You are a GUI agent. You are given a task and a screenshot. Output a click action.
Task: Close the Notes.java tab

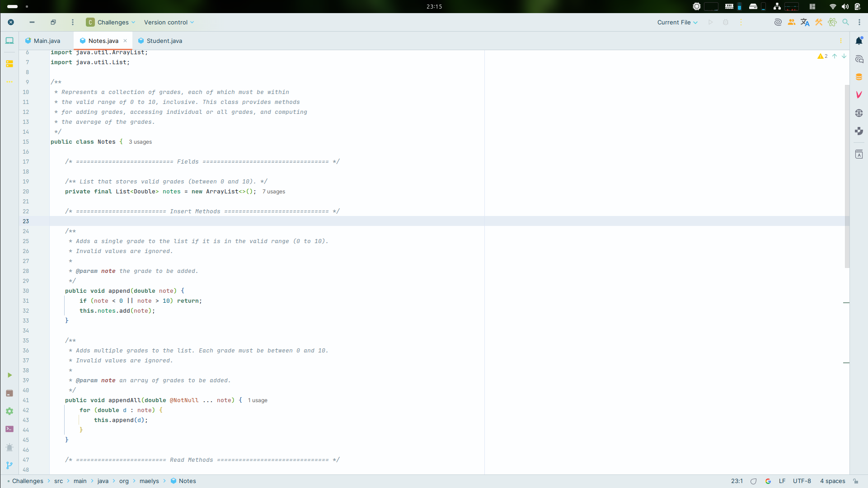(x=125, y=41)
